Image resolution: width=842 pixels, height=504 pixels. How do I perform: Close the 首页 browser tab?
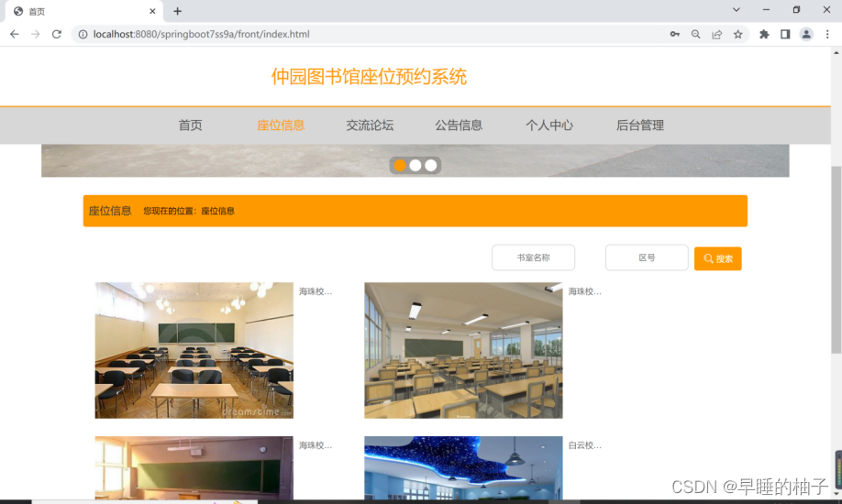click(x=152, y=11)
